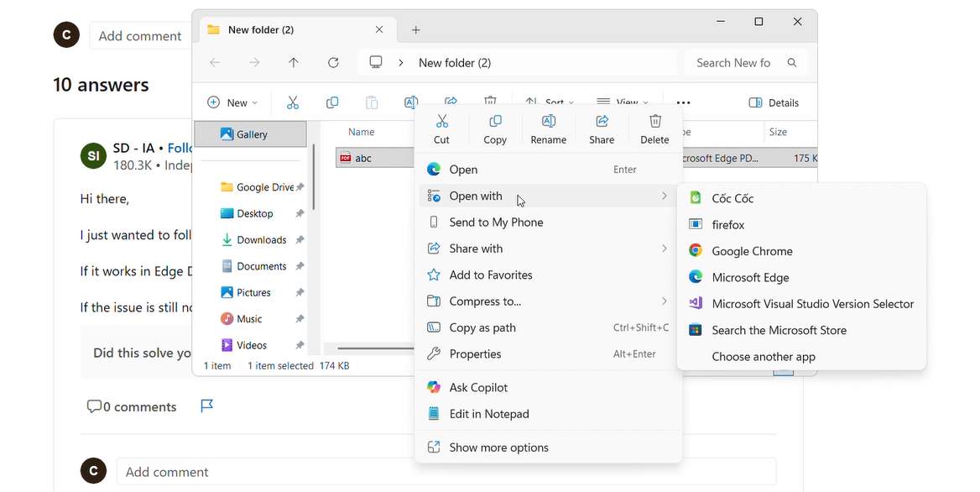Pick Microsoft Edge in Open with list
This screenshot has height=492, width=980.
tap(802, 277)
